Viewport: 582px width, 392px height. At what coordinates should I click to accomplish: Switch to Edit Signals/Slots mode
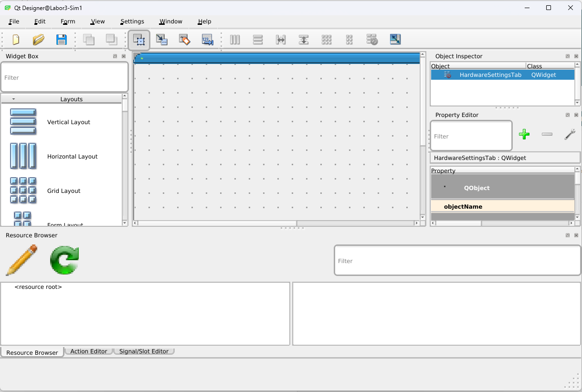point(162,40)
